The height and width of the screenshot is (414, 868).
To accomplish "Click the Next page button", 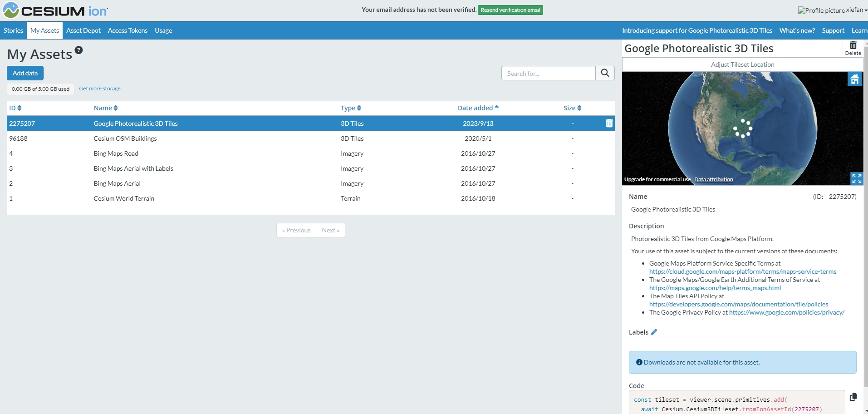I will point(330,230).
